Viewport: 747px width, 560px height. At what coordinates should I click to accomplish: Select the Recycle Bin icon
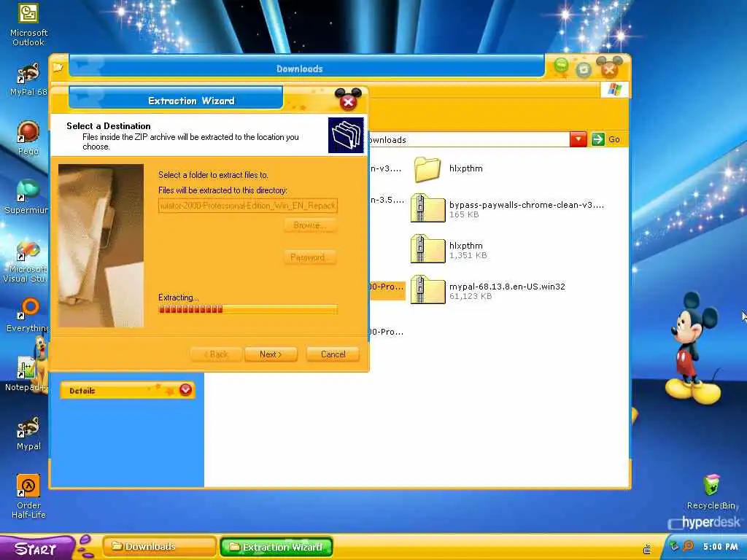pos(711,492)
